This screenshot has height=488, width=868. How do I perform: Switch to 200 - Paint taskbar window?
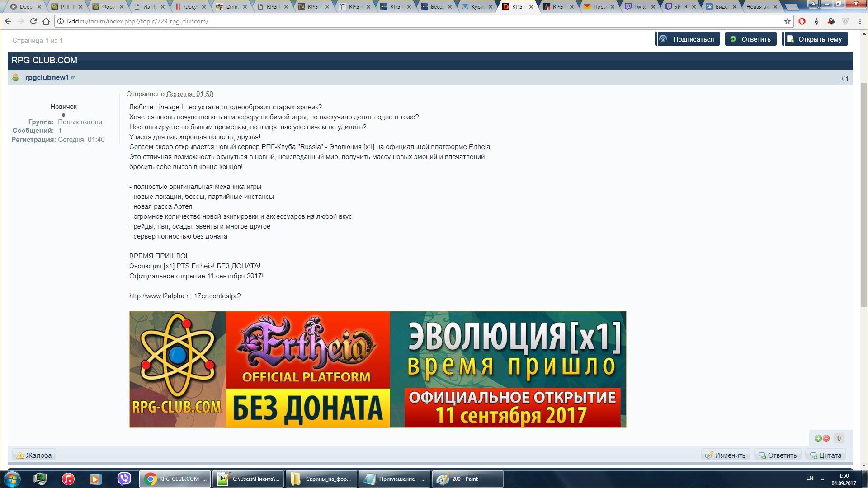(x=468, y=479)
